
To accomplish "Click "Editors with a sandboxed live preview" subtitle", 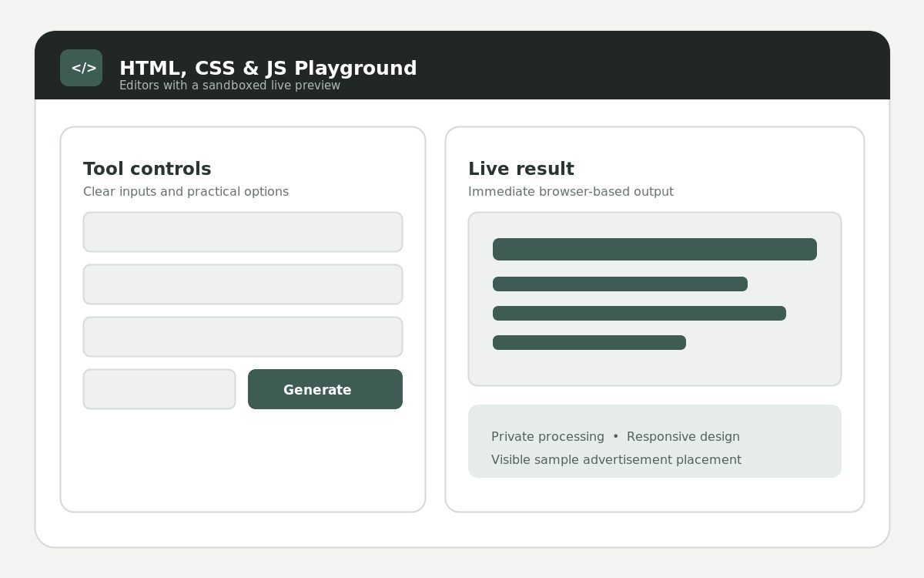I will (x=229, y=86).
